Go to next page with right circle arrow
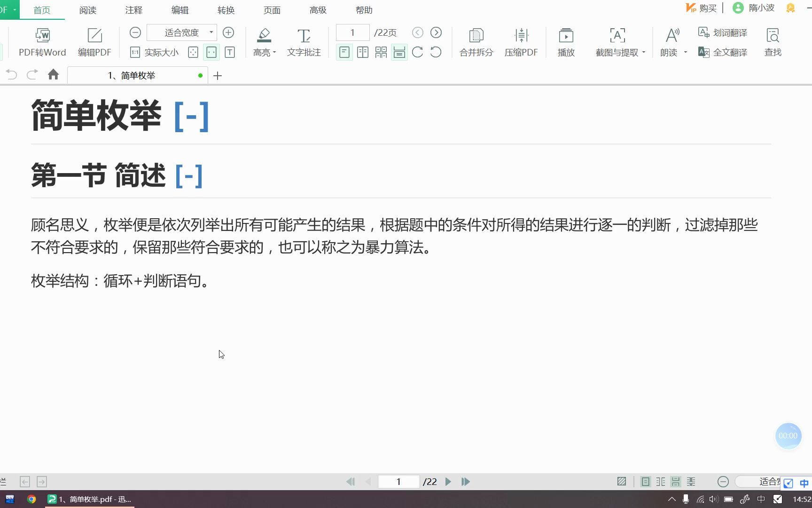This screenshot has height=508, width=812. point(436,32)
